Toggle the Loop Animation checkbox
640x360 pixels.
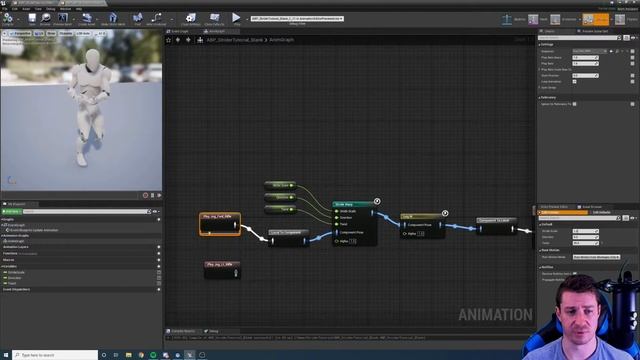click(x=574, y=82)
